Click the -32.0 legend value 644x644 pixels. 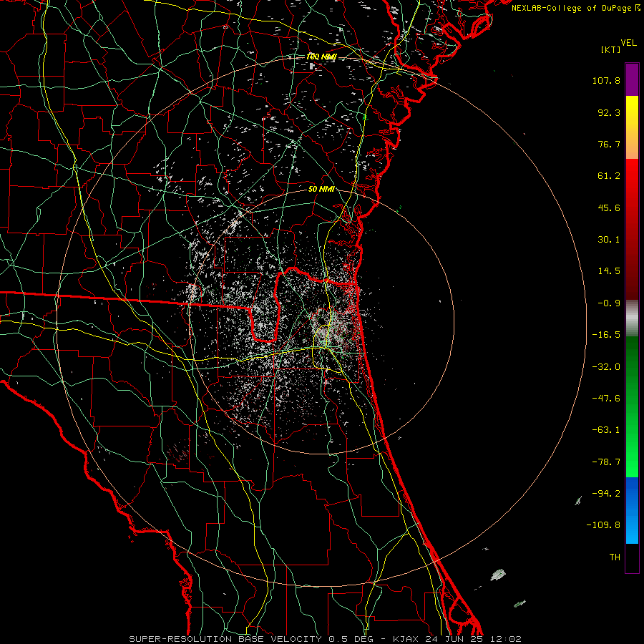tap(606, 367)
